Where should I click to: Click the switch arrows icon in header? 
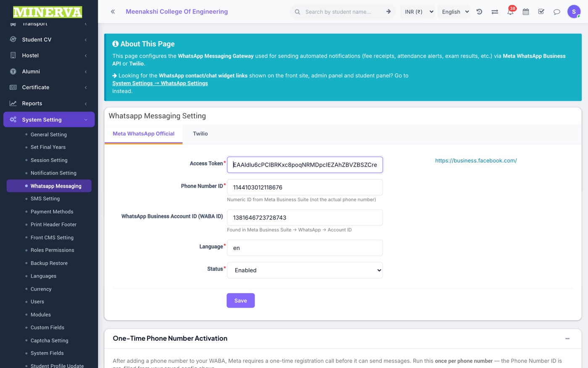(495, 12)
